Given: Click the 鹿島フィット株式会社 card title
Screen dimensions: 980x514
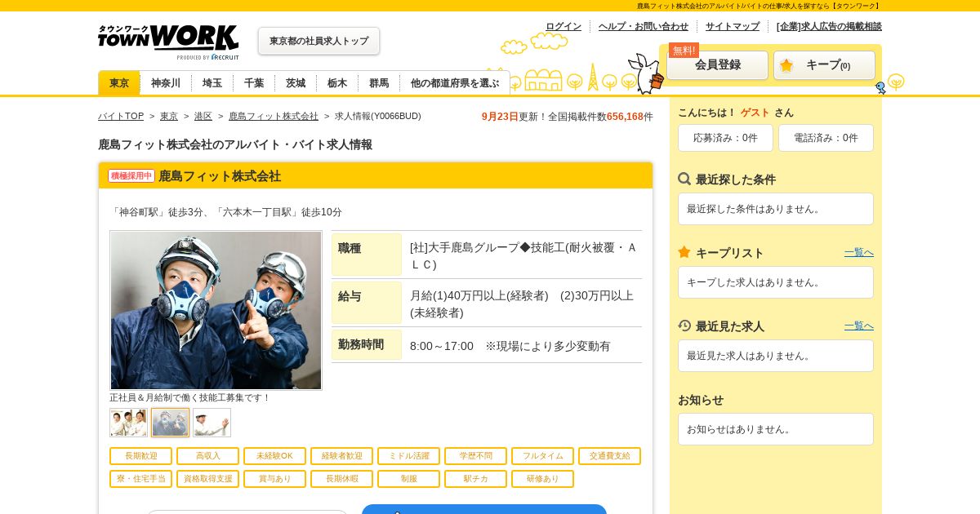Looking at the screenshot, I should 220,175.
